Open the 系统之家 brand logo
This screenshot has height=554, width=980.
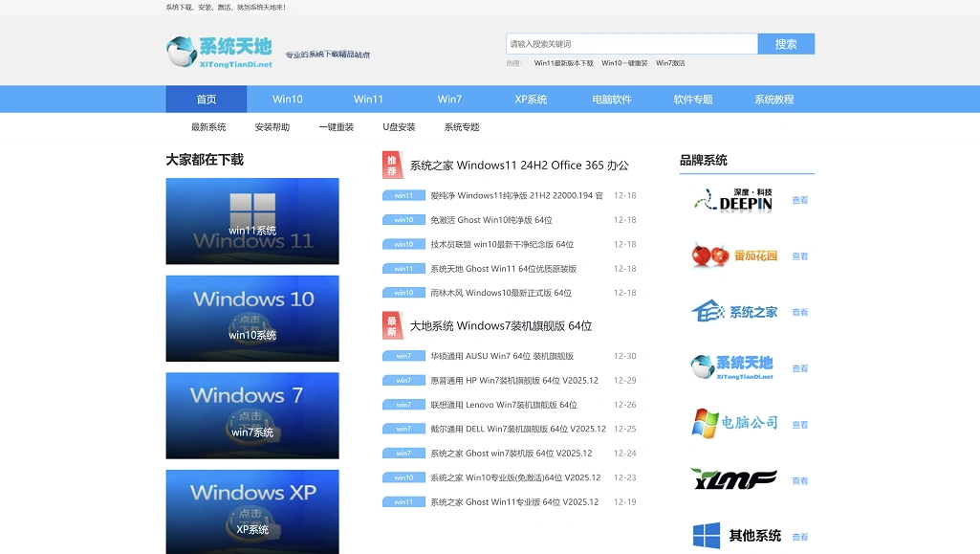[x=733, y=312]
